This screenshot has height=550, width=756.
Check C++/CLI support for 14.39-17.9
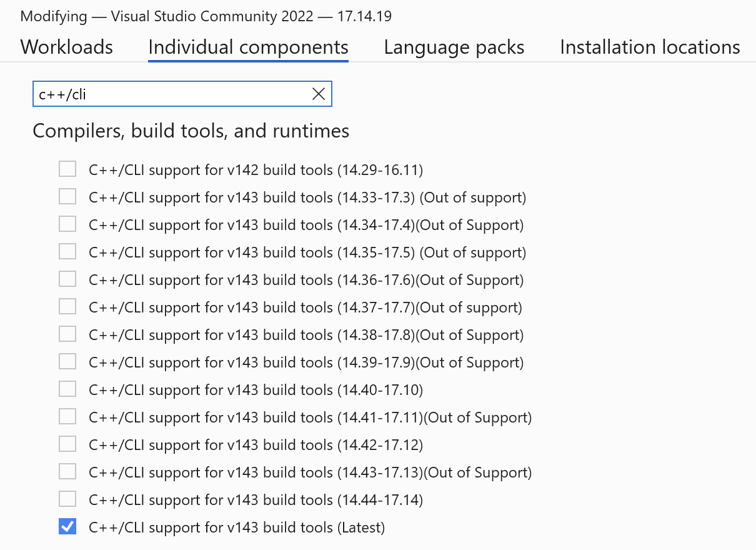pyautogui.click(x=67, y=361)
